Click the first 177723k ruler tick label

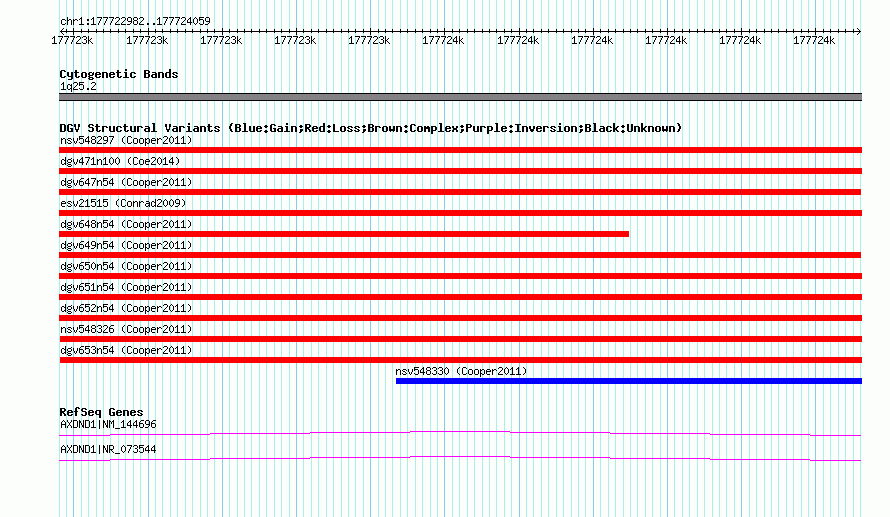(x=72, y=40)
